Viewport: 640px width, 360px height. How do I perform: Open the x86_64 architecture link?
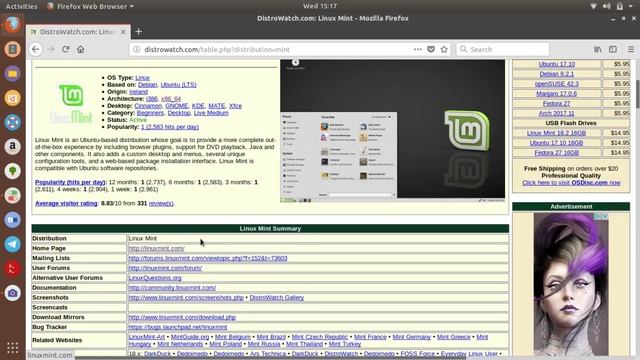click(x=171, y=99)
